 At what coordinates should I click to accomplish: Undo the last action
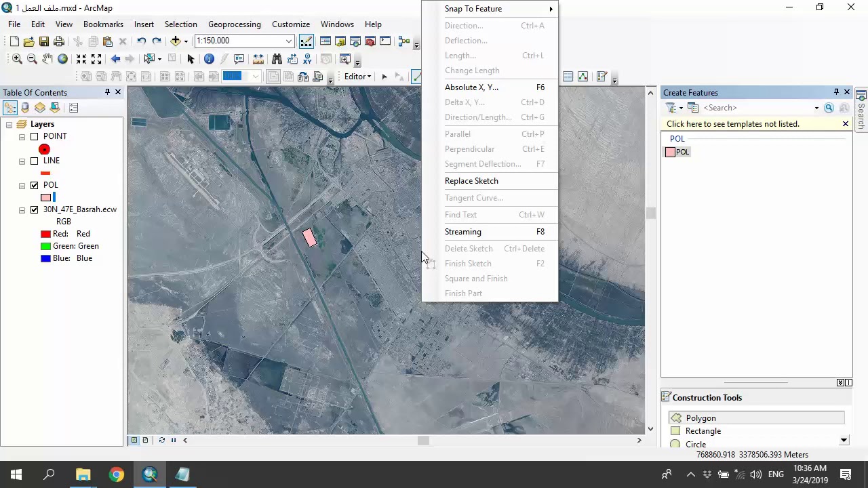(x=141, y=41)
